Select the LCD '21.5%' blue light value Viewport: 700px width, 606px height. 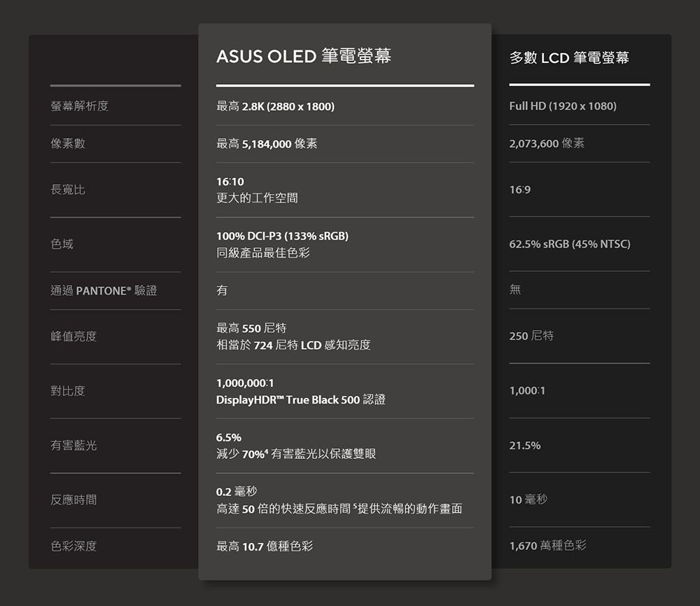[x=525, y=446]
